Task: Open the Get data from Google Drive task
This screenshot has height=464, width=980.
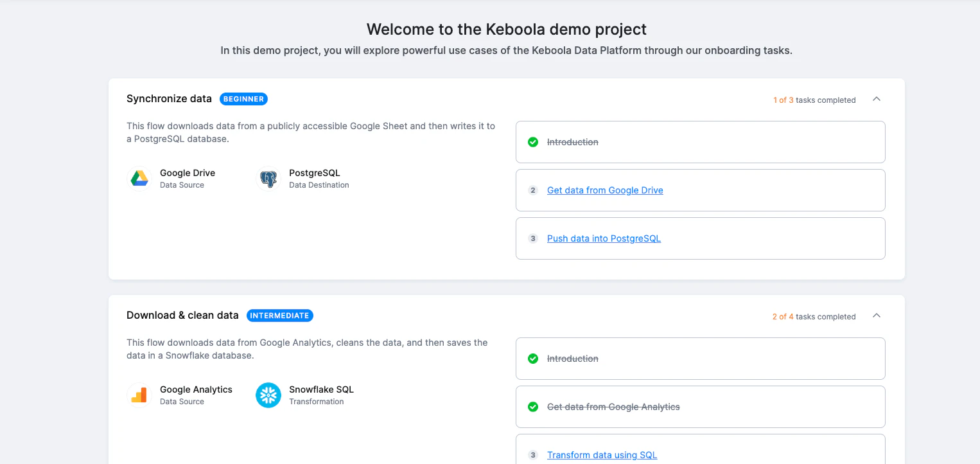Action: [x=604, y=190]
